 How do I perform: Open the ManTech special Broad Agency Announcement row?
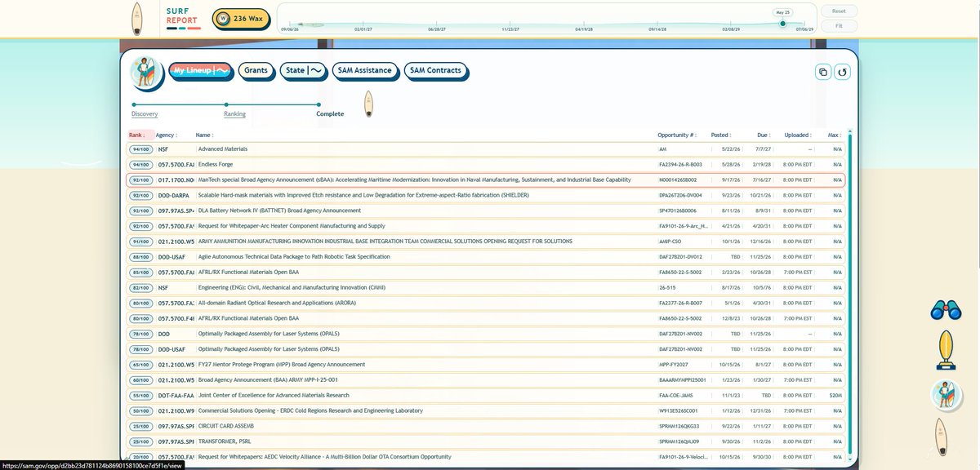click(486, 180)
